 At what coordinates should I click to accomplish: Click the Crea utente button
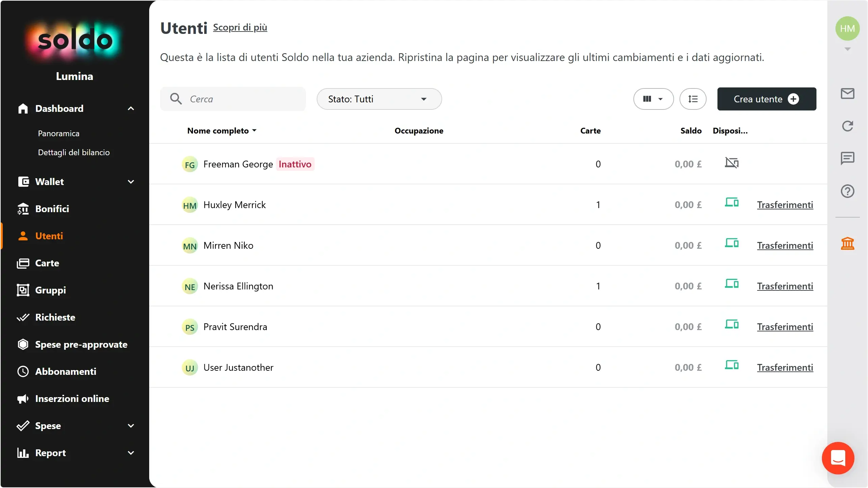click(x=767, y=99)
